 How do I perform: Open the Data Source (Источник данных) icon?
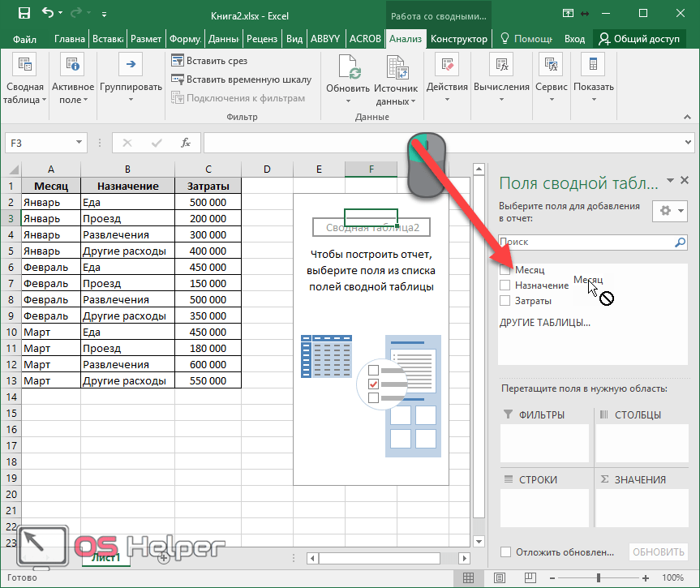click(x=396, y=67)
